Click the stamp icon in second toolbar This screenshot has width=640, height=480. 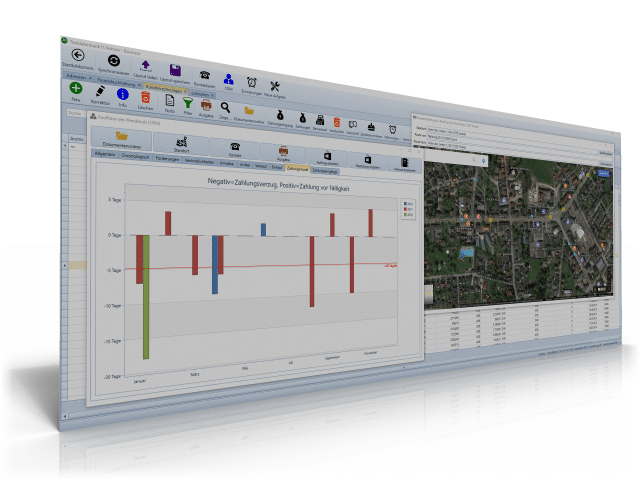[x=371, y=127]
